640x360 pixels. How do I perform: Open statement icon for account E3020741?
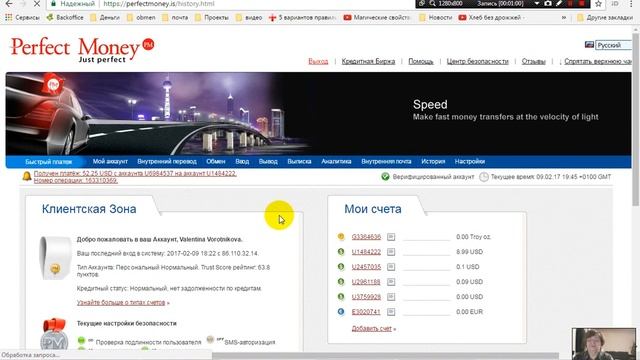click(x=391, y=312)
